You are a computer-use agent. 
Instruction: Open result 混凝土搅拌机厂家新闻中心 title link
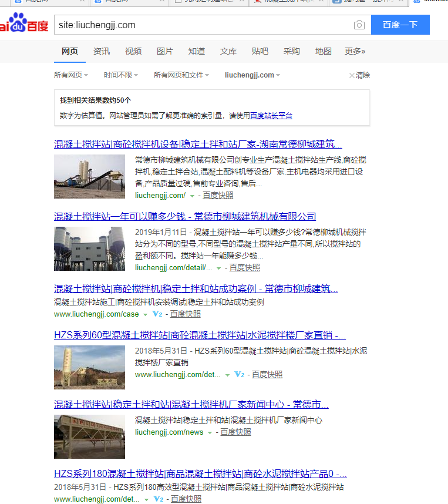pyautogui.click(x=191, y=404)
